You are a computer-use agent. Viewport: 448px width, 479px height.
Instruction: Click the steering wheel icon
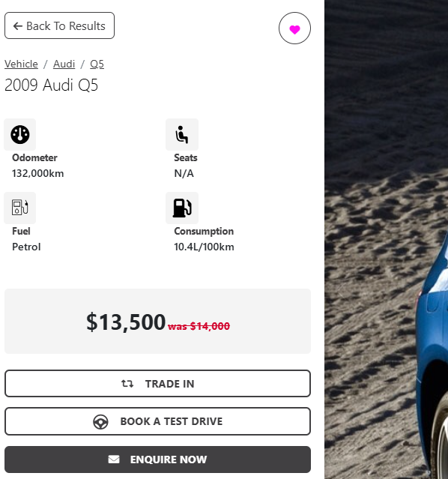100,421
